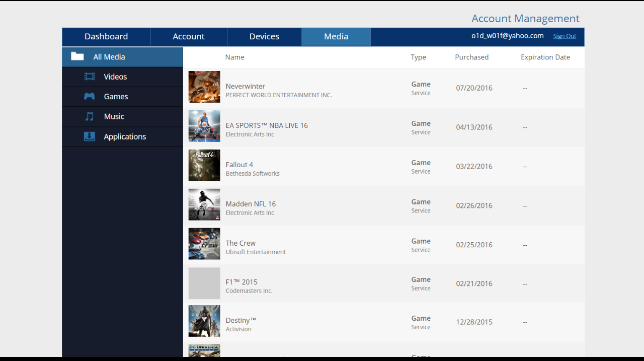Click purchase date 02/25/2016
The width and height of the screenshot is (644, 361).
click(474, 245)
